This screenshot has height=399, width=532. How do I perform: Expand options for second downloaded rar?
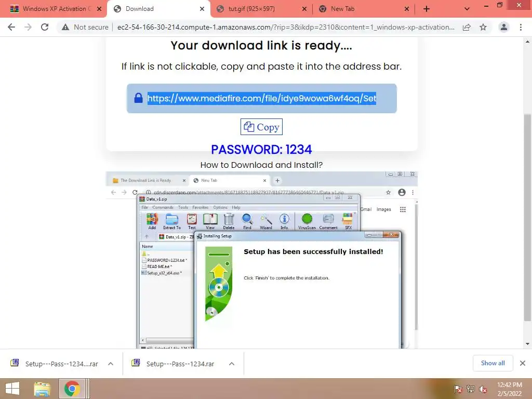(232, 364)
